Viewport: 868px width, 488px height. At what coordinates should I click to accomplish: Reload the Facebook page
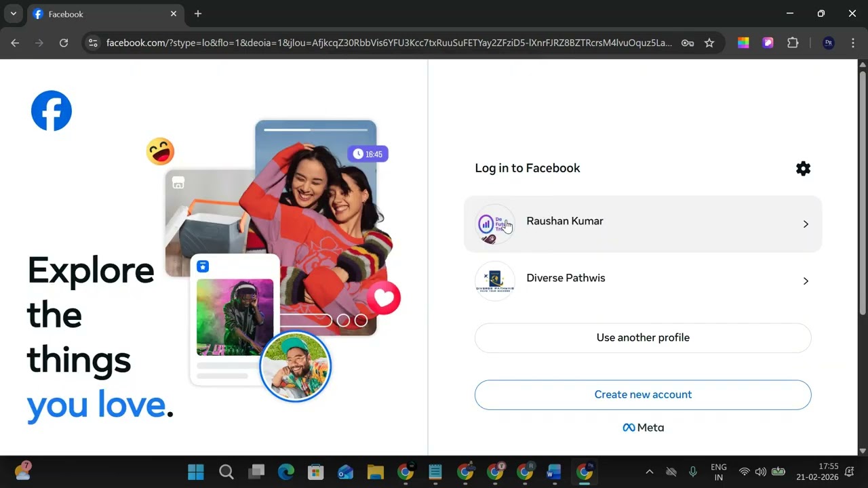coord(64,43)
